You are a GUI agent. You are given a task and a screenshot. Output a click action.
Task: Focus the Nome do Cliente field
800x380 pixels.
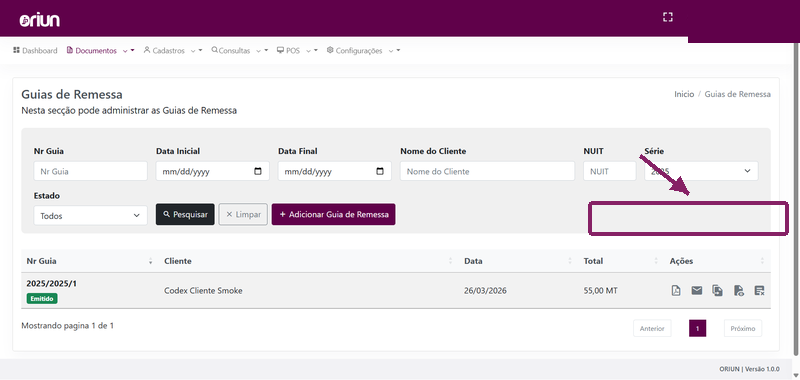click(x=487, y=171)
